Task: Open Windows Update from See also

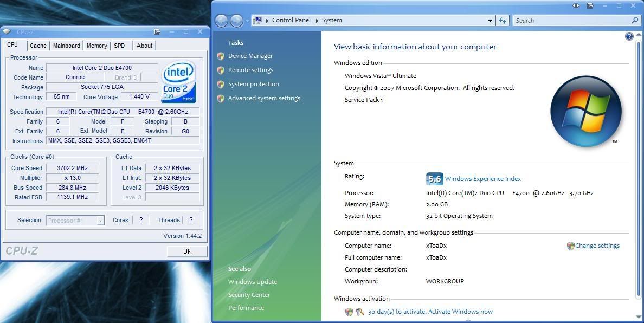Action: (253, 282)
